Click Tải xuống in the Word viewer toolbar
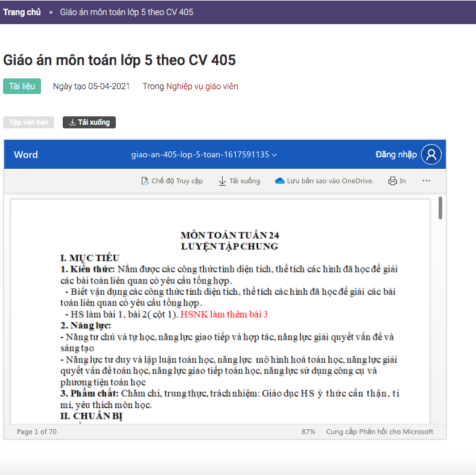Viewport: 476px width, 475px height. click(240, 181)
